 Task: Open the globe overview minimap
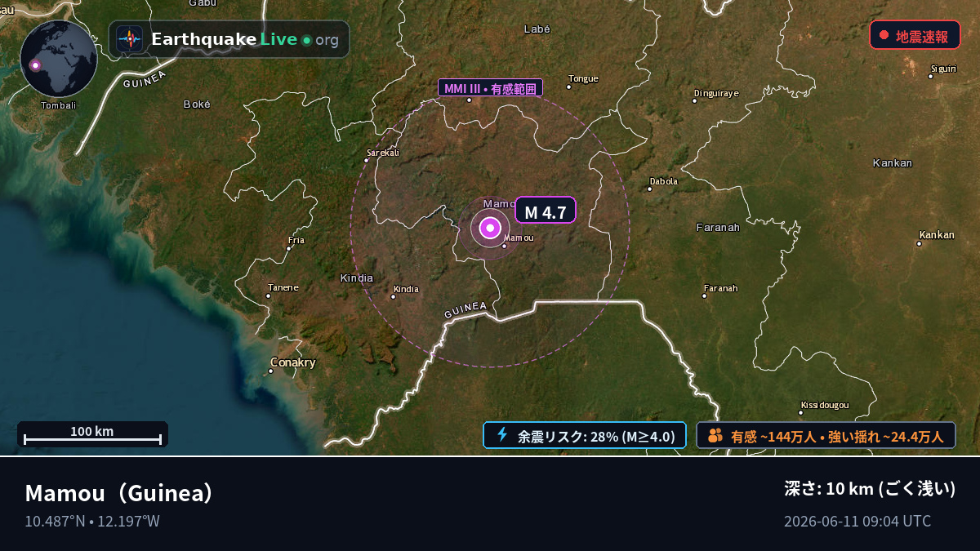59,59
